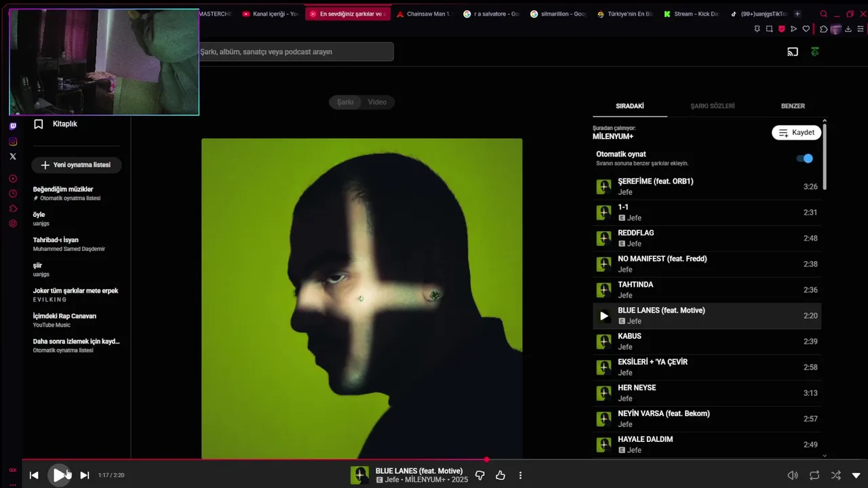Open the green profile avatar menu
Image resolution: width=868 pixels, height=488 pixels.
[x=815, y=52]
